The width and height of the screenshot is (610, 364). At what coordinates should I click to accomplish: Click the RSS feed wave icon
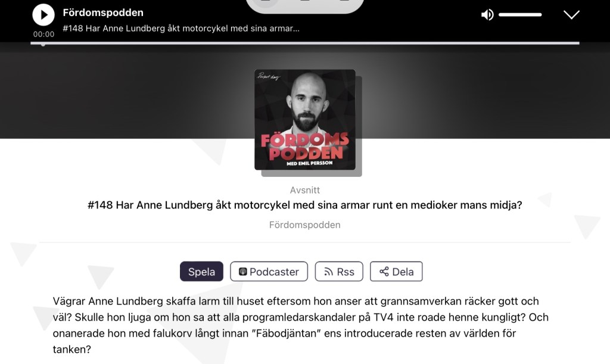[x=328, y=272]
